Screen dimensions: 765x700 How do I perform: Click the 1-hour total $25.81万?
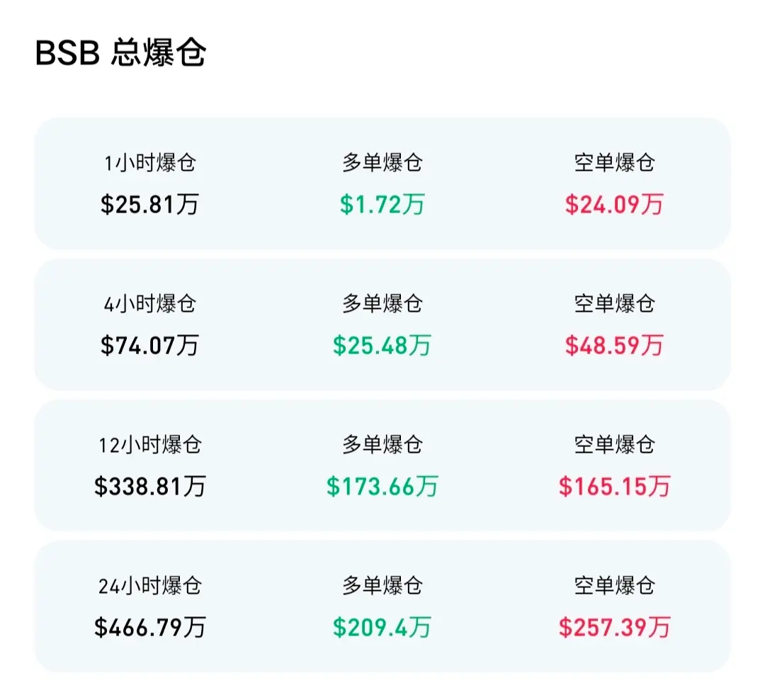click(x=149, y=204)
